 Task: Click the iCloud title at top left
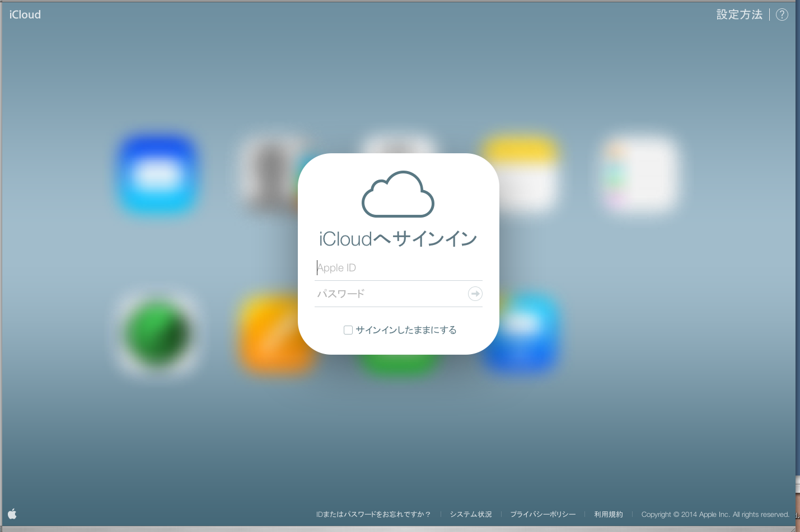coord(25,15)
